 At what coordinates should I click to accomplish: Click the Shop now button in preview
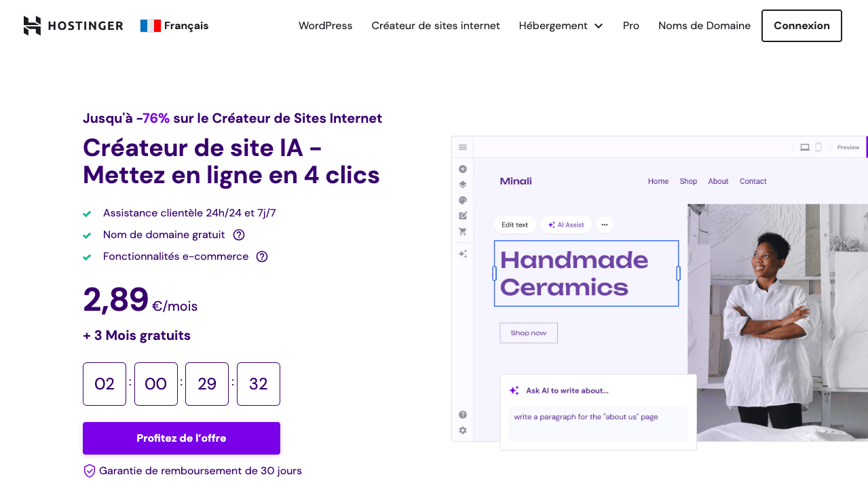tap(529, 333)
